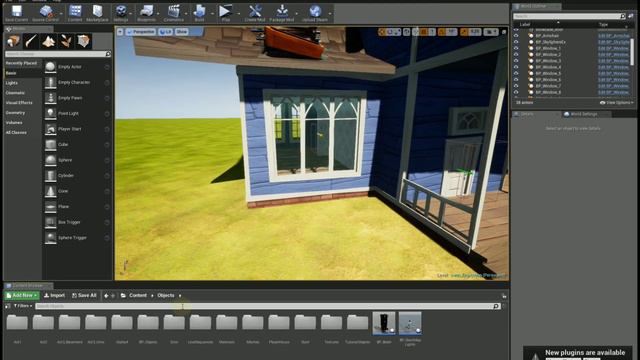This screenshot has width=640, height=360.
Task: Select the Place mode icon
Action: coord(13,41)
